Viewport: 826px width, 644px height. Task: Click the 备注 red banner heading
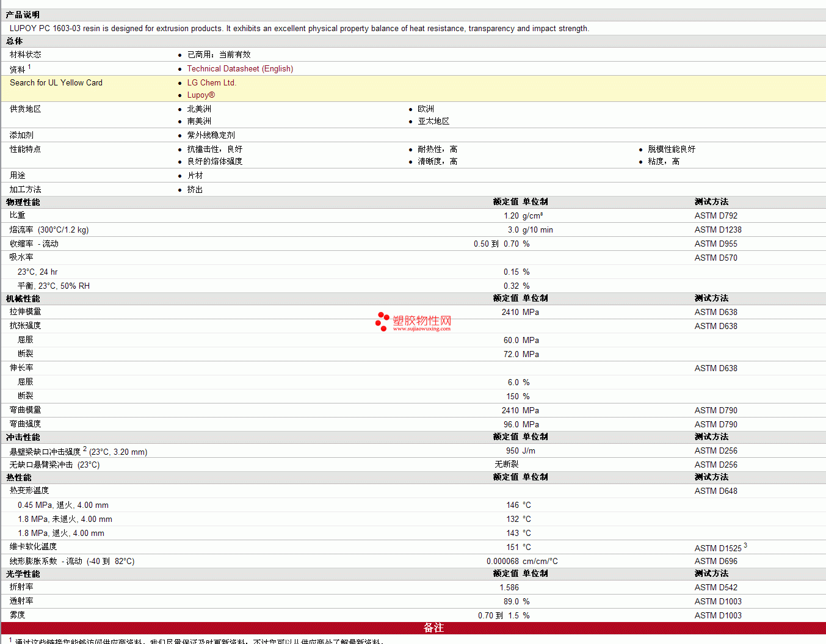[433, 628]
